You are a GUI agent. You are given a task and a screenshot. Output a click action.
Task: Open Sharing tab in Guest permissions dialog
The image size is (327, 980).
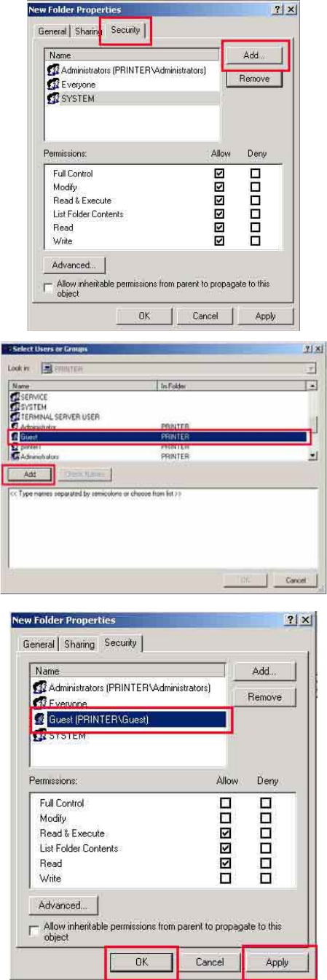tap(79, 644)
